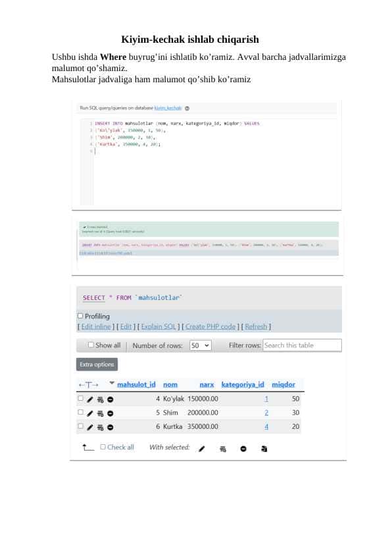This screenshot has height=554, width=392.
Task: Sort by the miqdor column header
Action: 283,384
